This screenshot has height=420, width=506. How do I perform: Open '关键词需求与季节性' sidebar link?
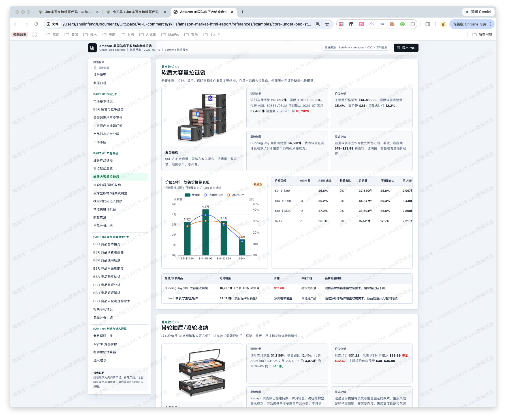(108, 118)
